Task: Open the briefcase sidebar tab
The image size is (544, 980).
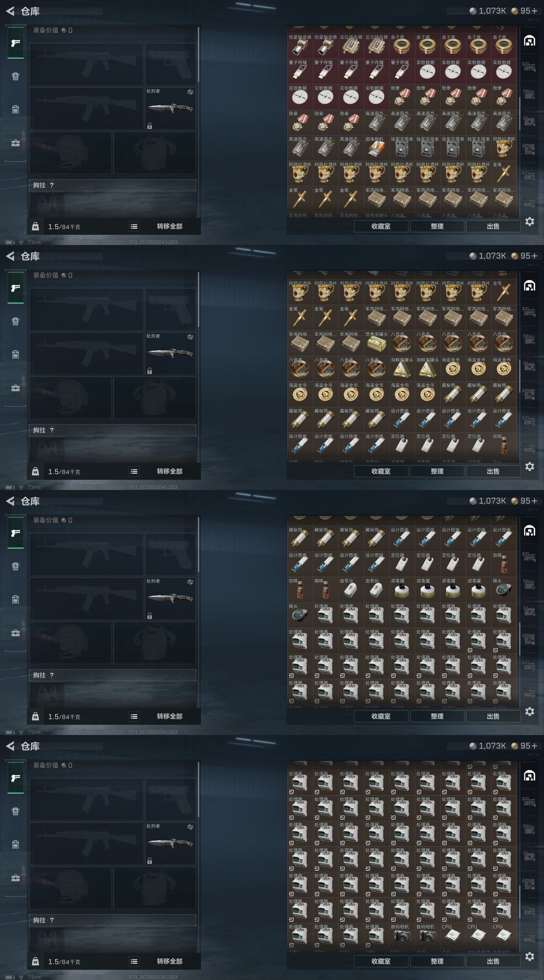Action: point(16,143)
